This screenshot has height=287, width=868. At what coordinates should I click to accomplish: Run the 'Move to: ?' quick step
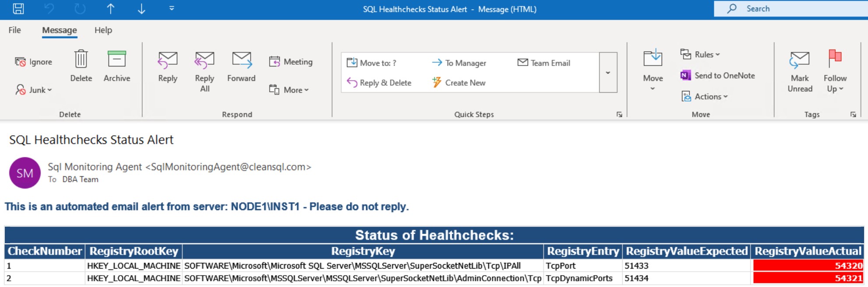371,63
